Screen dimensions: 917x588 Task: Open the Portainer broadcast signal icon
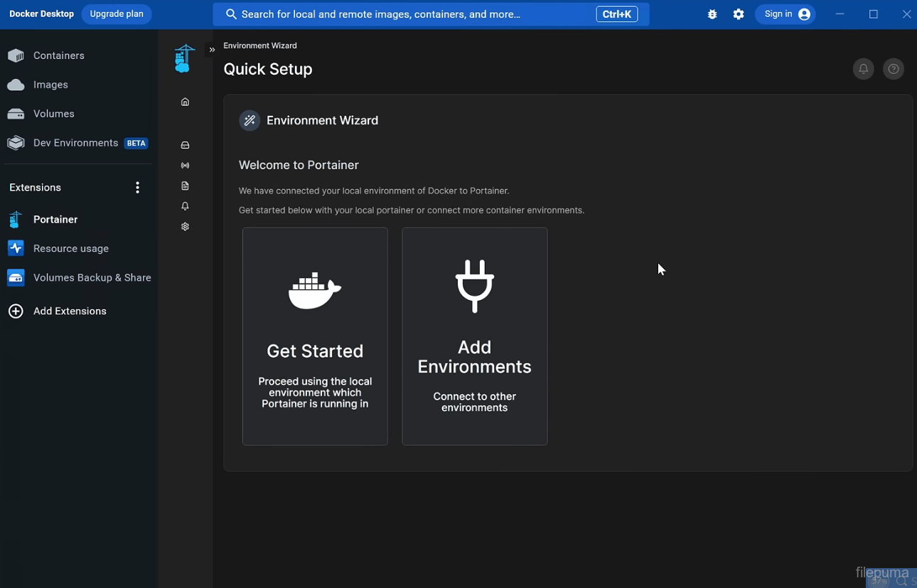coord(185,166)
